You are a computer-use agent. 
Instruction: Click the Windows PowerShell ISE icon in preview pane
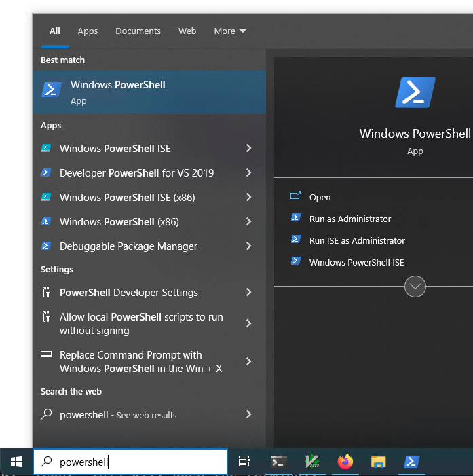(x=296, y=261)
